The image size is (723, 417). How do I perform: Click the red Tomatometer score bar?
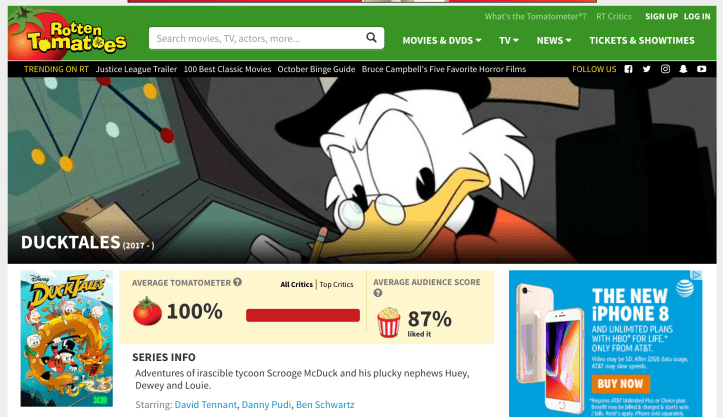302,315
